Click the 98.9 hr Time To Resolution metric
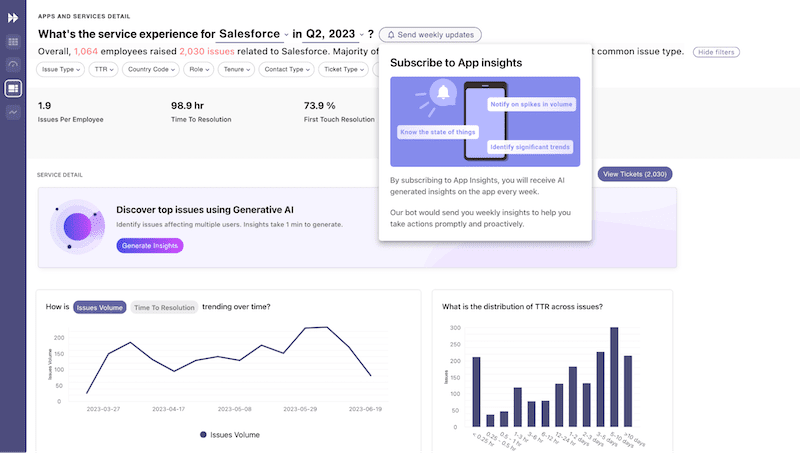This screenshot has height=453, width=800. 201,112
